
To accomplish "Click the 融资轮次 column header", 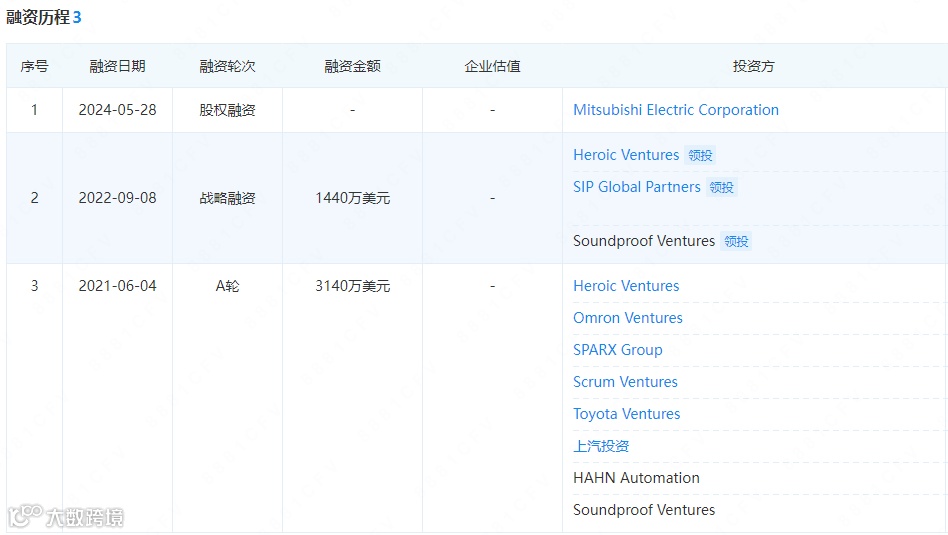I will pos(227,66).
